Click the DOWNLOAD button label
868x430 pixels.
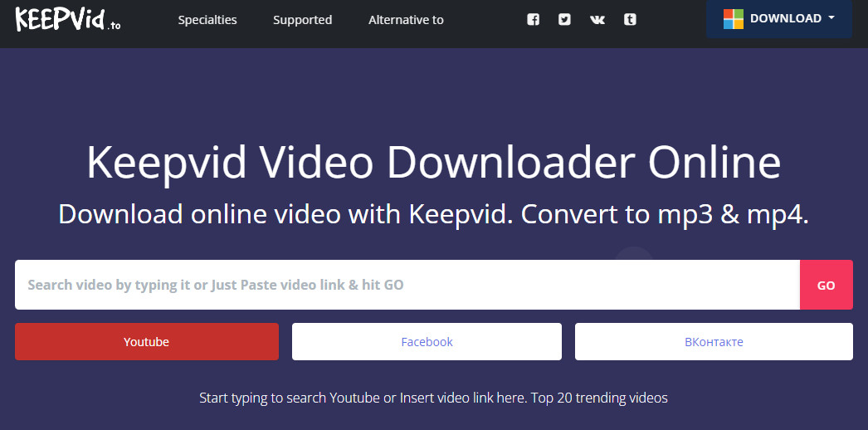pos(785,19)
